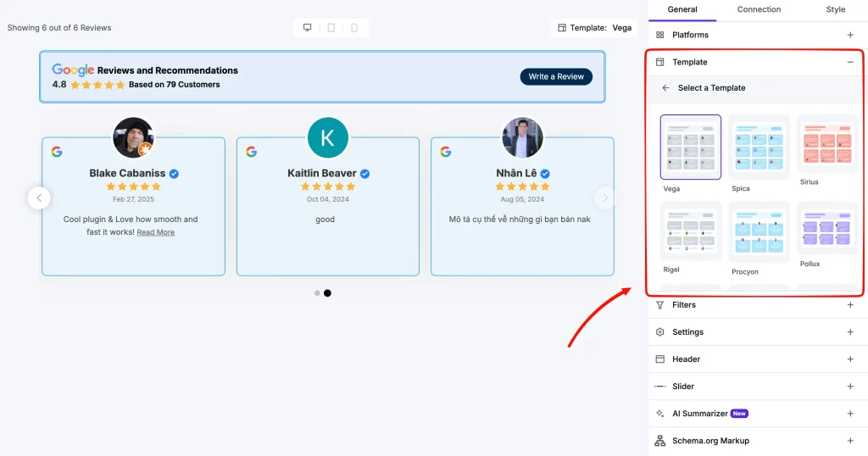This screenshot has height=456, width=868.
Task: Choose the Procyon template thumbnail
Action: coord(759,232)
